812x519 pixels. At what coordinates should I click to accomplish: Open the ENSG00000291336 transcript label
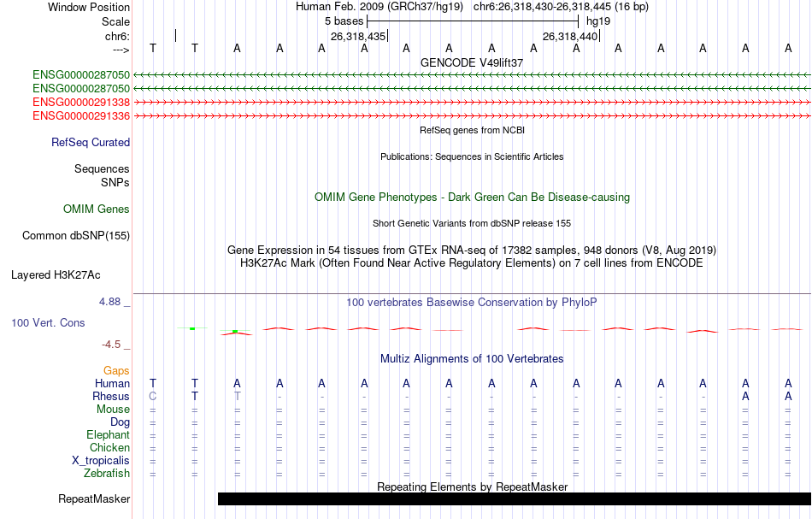coord(81,116)
